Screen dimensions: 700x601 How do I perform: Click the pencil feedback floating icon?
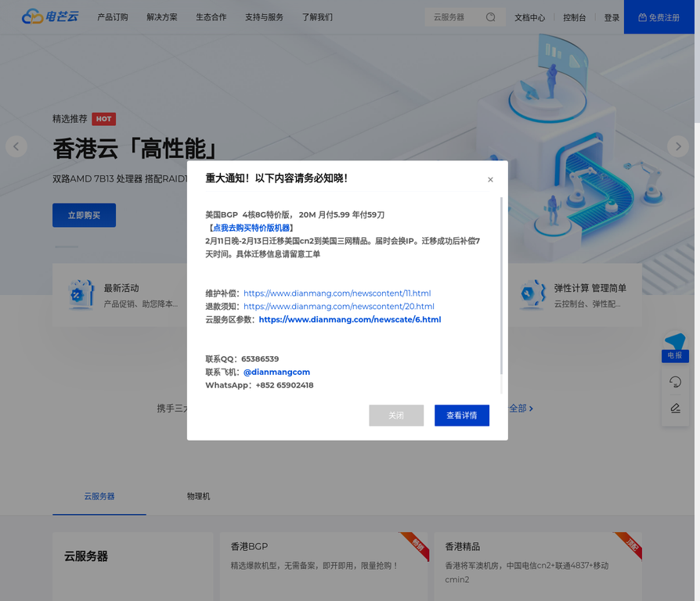tap(674, 408)
